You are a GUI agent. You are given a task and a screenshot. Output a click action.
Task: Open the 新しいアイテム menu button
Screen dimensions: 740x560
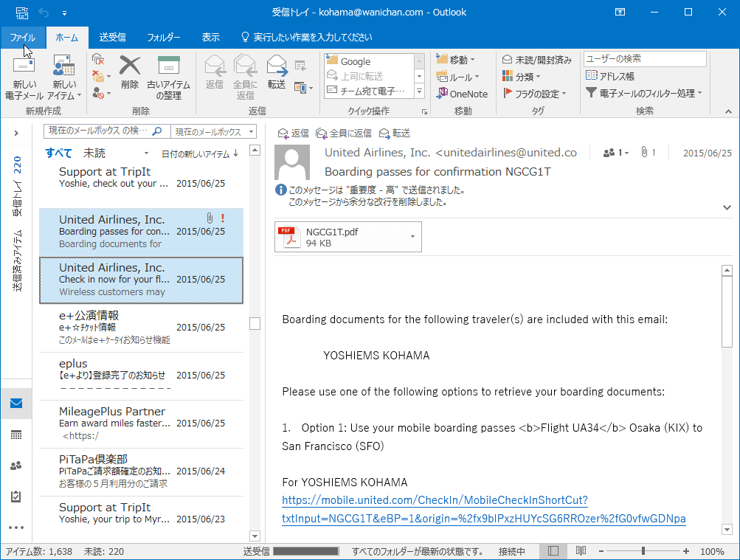[64, 77]
